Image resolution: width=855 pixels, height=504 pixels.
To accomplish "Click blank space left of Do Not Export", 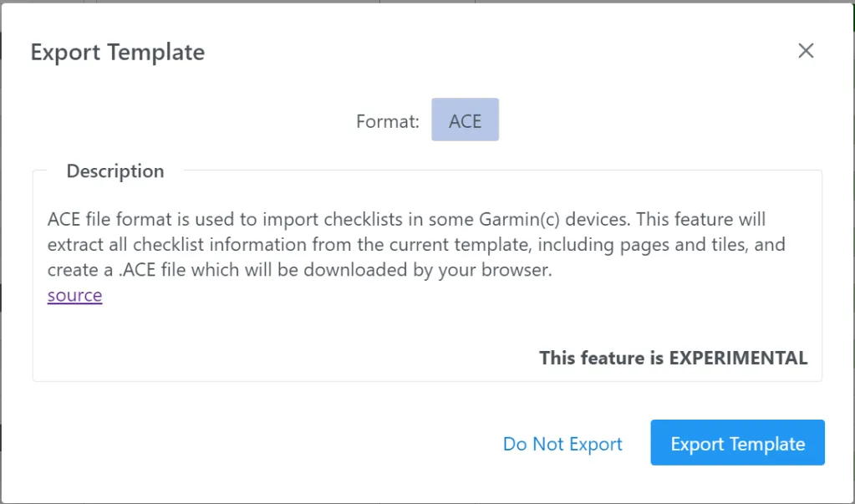I will tap(251, 444).
